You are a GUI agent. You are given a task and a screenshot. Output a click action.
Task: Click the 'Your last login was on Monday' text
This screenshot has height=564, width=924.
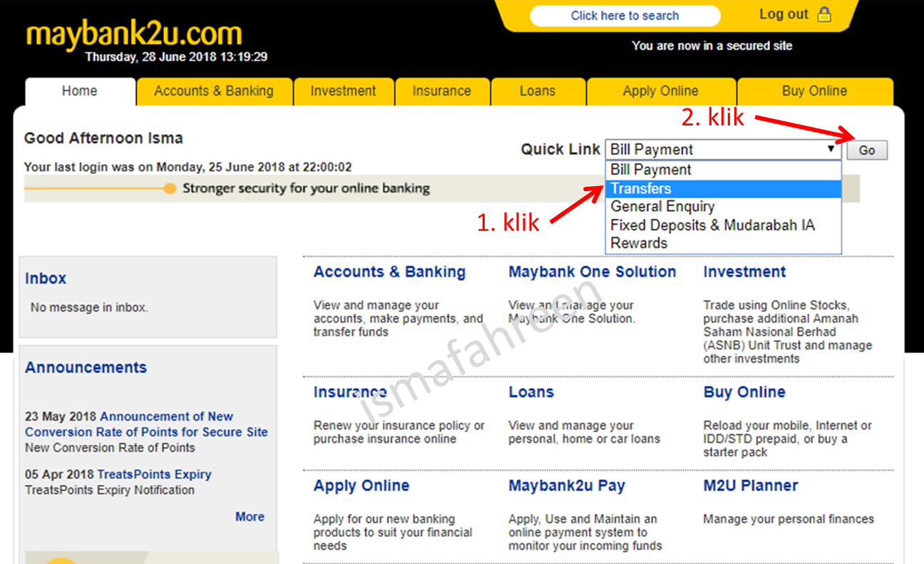point(188,168)
